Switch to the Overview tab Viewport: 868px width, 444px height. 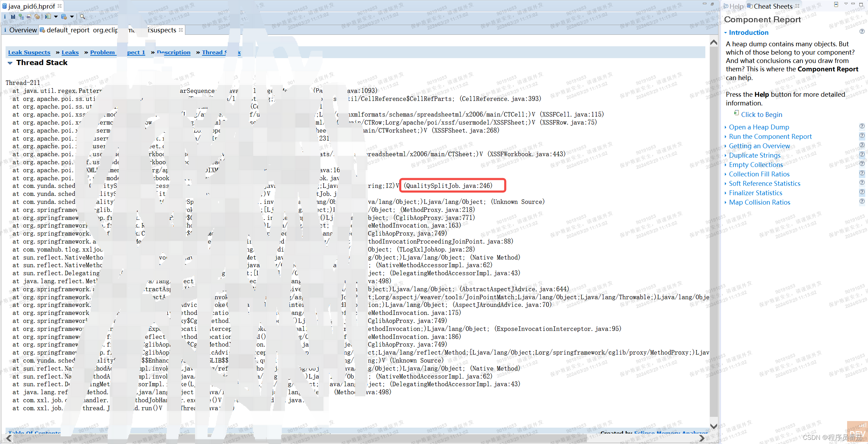point(23,30)
